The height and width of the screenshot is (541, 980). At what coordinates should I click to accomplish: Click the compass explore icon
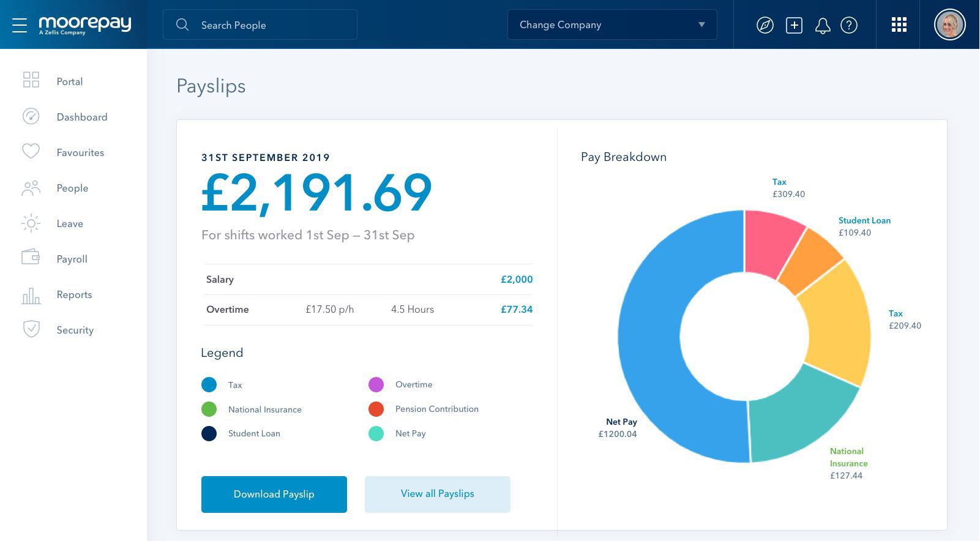765,25
